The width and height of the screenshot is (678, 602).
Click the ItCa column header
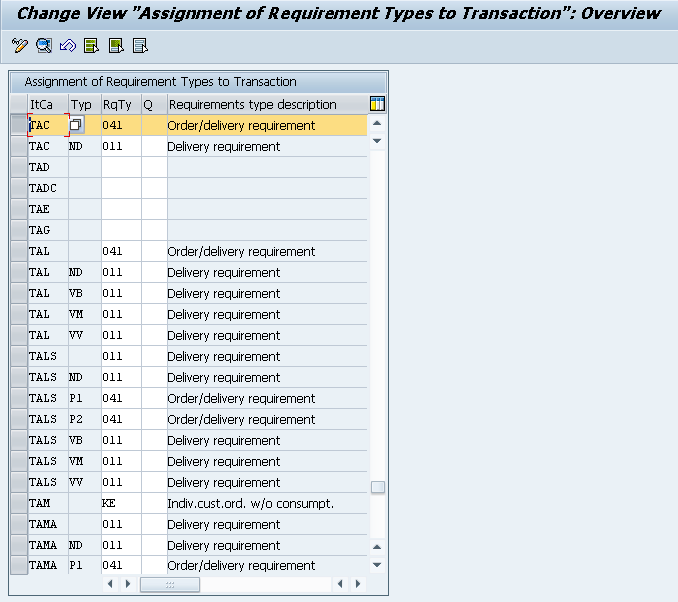click(48, 104)
